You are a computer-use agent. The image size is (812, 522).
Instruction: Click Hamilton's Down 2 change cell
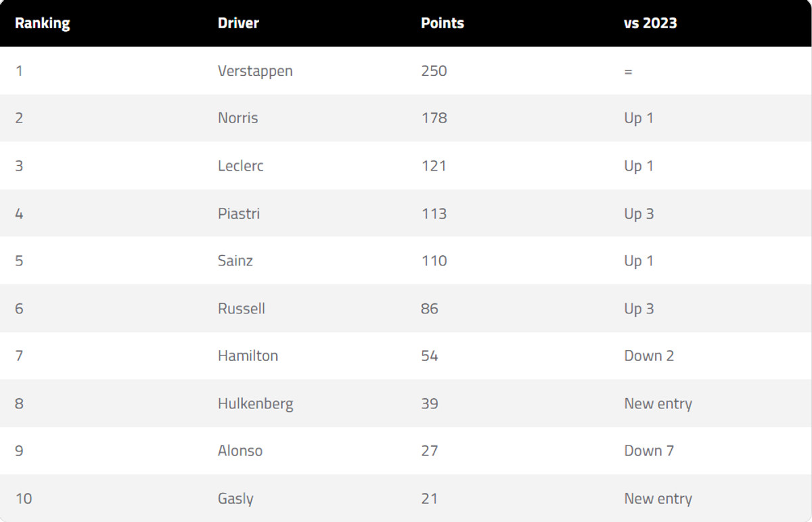649,356
